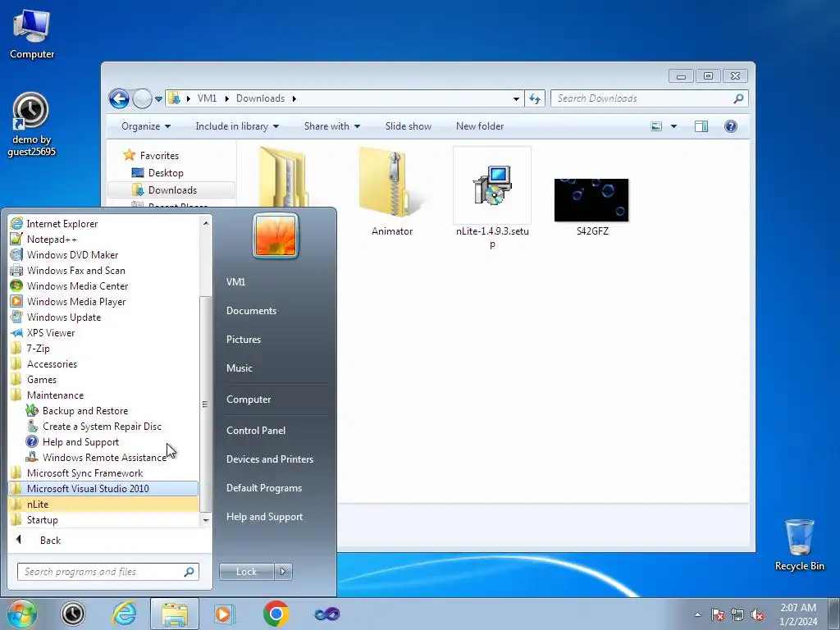The image size is (840, 630).
Task: Open the Share with menu
Action: click(332, 126)
